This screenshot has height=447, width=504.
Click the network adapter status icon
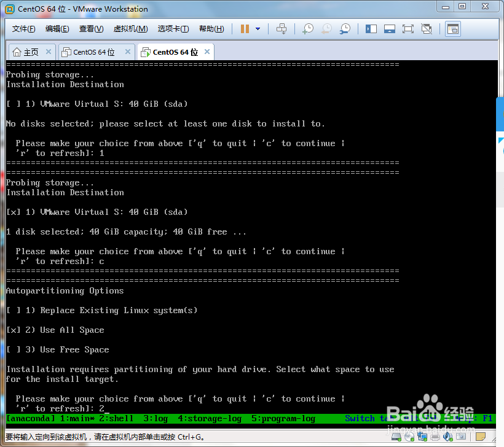(x=422, y=437)
